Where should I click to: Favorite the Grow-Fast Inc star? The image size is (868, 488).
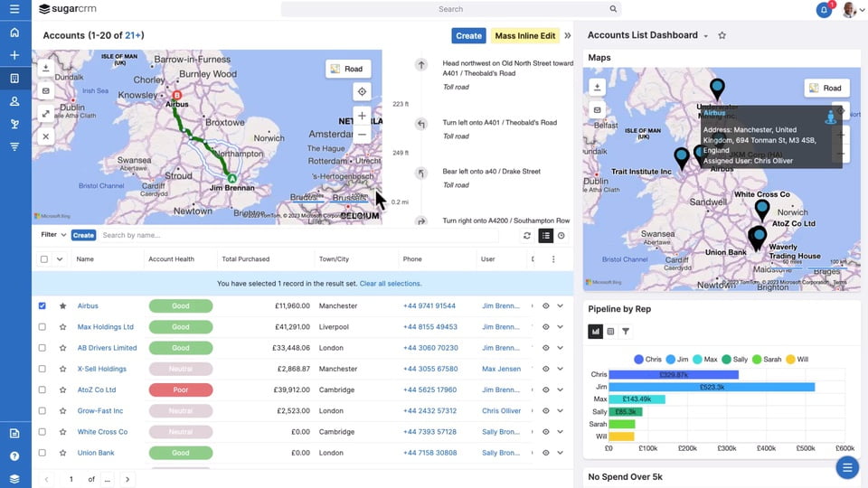pyautogui.click(x=62, y=411)
